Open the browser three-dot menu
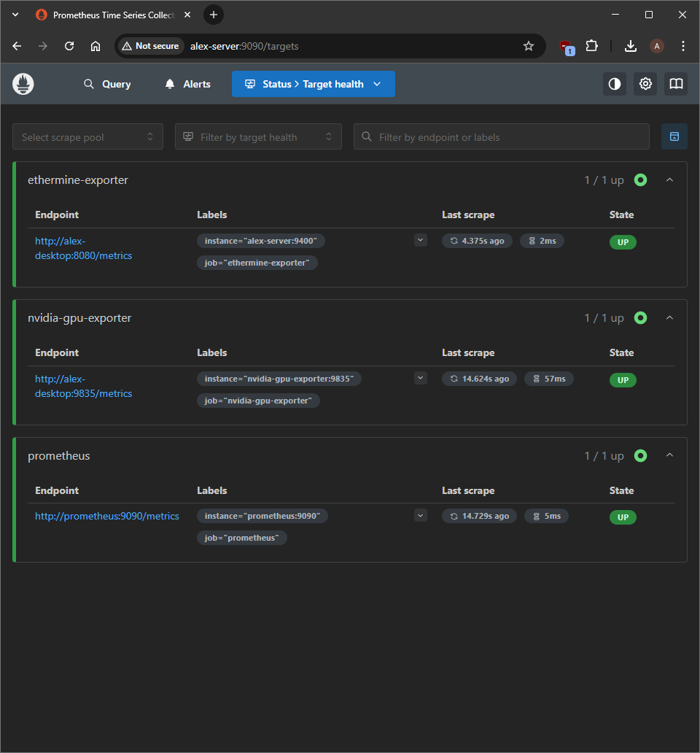700x753 pixels. click(x=682, y=46)
